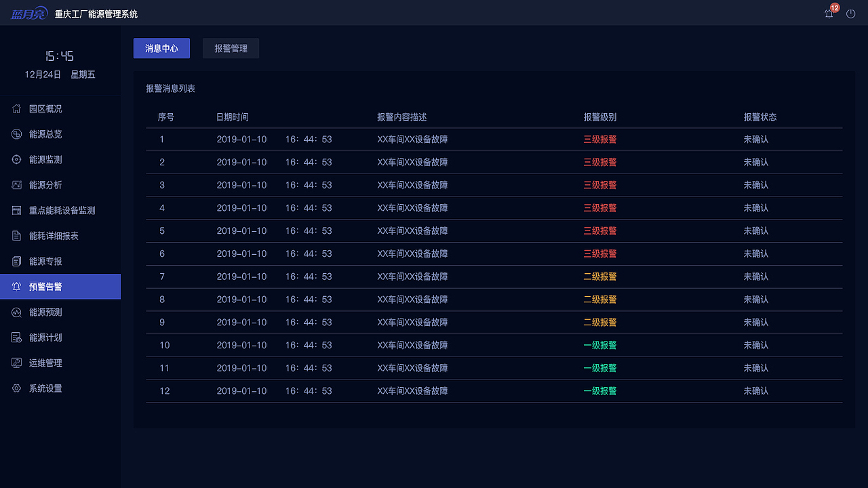
Task: Click 三级报警 in row 1
Action: click(600, 140)
